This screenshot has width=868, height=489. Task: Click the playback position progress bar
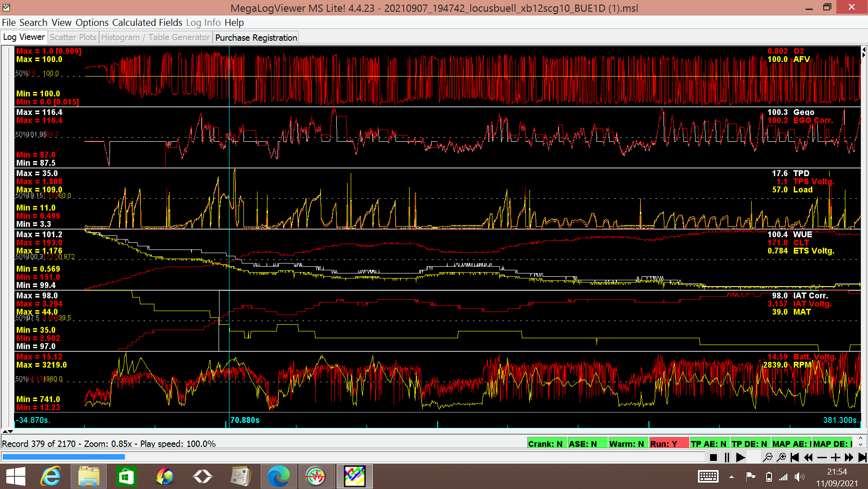(x=353, y=457)
